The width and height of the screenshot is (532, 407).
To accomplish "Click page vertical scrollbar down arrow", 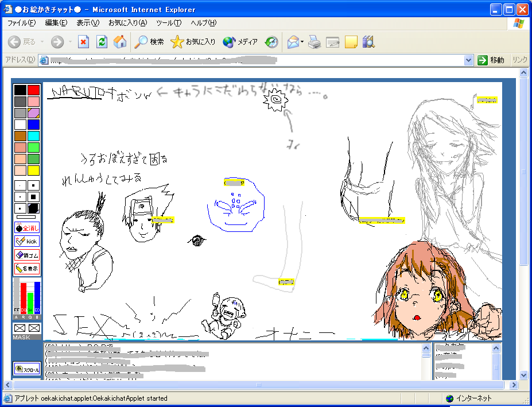I will pyautogui.click(x=523, y=375).
